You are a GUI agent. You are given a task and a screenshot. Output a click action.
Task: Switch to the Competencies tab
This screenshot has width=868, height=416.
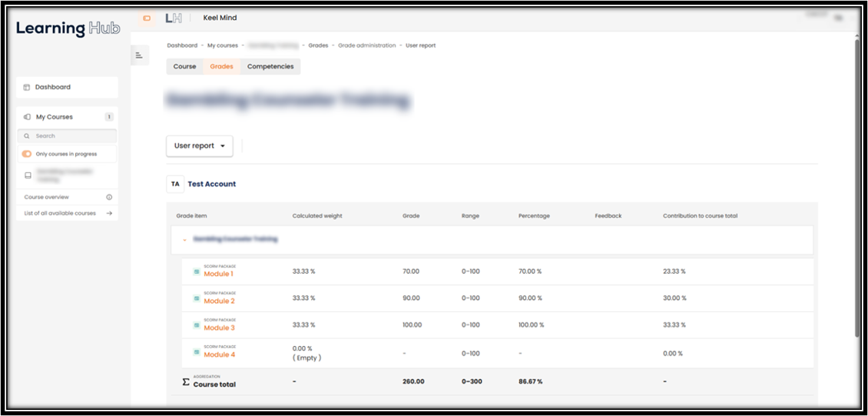coord(270,66)
